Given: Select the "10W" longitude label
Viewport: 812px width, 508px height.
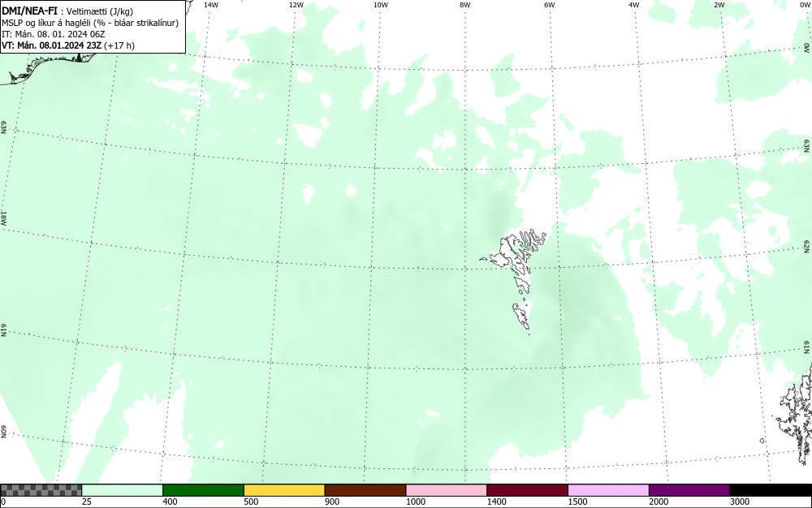Looking at the screenshot, I should 381,5.
